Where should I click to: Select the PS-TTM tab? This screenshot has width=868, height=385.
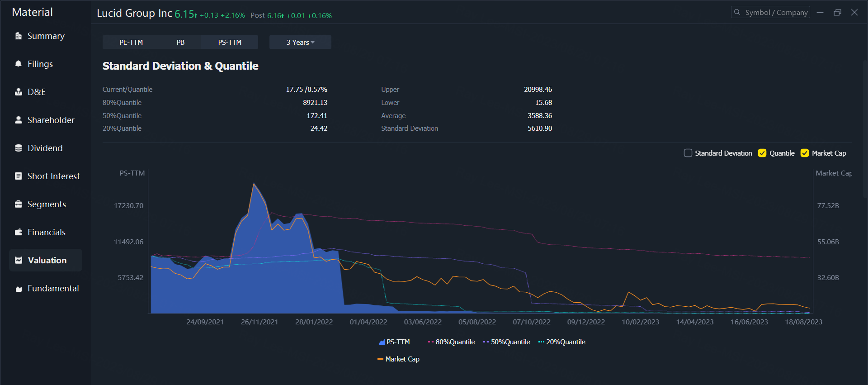(x=230, y=42)
